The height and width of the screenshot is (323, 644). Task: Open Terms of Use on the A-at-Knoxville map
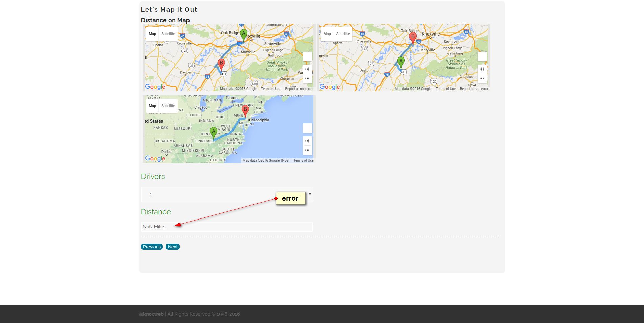pyautogui.click(x=271, y=89)
